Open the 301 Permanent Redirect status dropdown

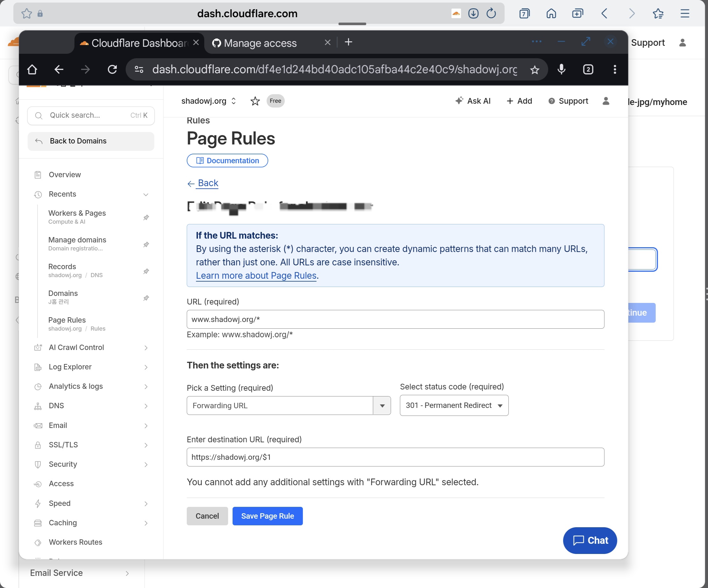454,406
